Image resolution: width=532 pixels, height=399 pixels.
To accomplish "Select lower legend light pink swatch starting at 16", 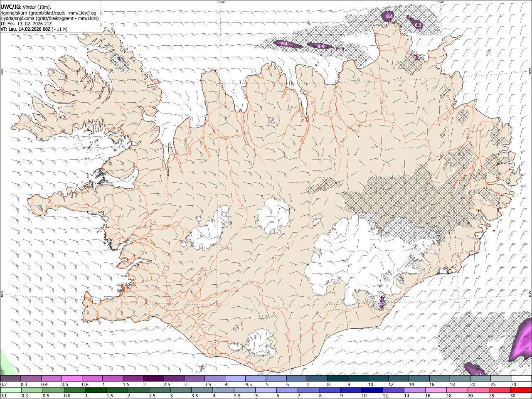I will pyautogui.click(x=435, y=390).
